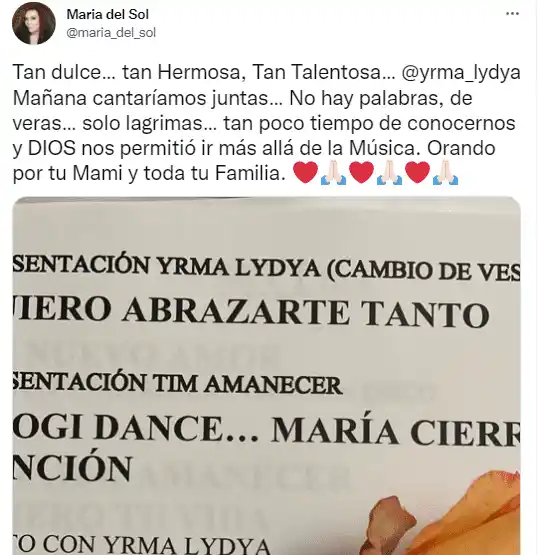Click the @maria_del_sol handle
The image size is (539, 555).
111,33
